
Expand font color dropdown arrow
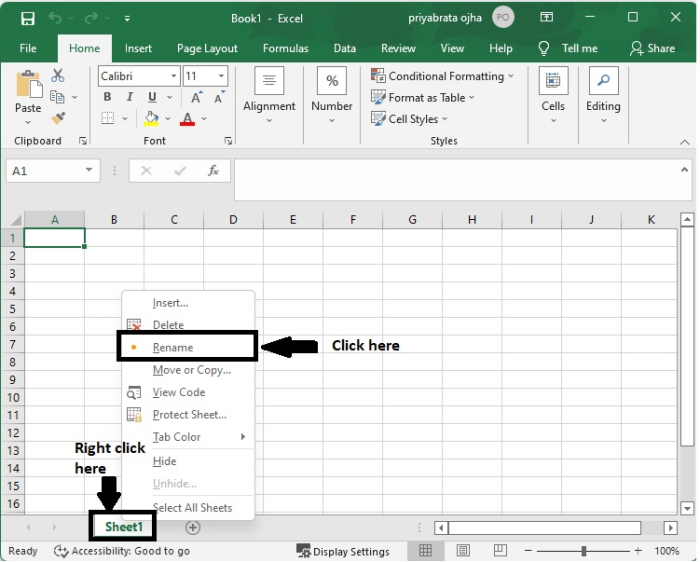tap(204, 118)
